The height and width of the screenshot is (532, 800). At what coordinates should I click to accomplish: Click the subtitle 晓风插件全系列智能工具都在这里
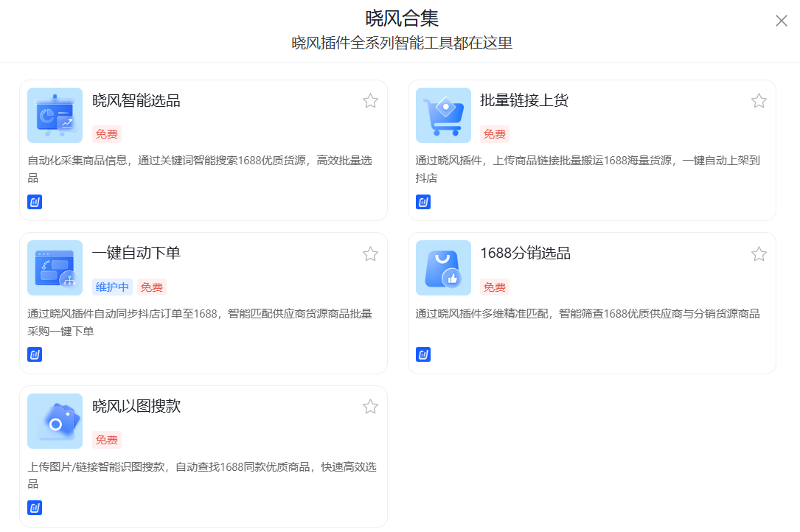coord(402,43)
